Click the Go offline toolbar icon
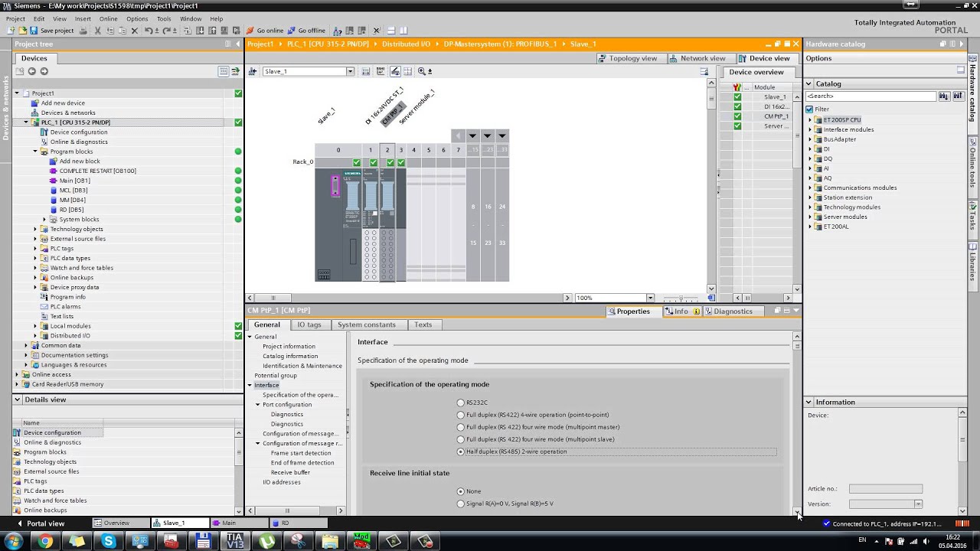 click(x=292, y=31)
